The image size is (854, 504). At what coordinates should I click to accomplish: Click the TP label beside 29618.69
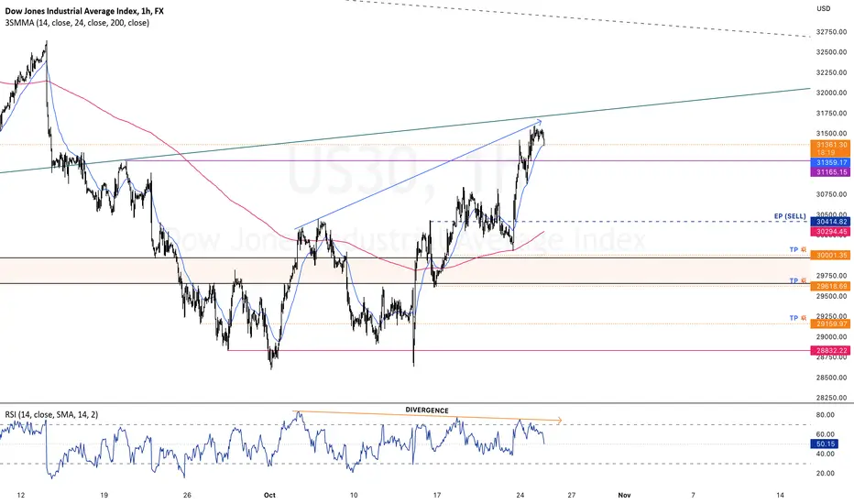[x=798, y=280]
